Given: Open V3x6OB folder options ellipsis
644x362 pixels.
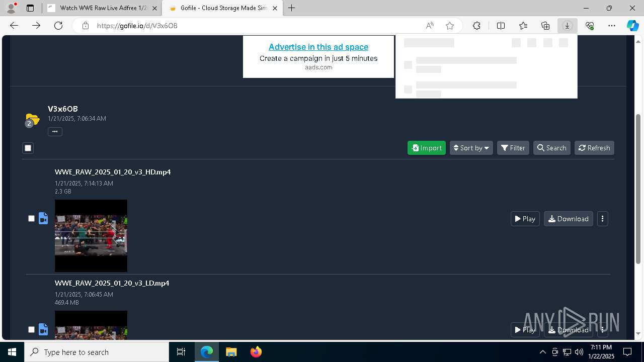Looking at the screenshot, I should click(x=55, y=132).
